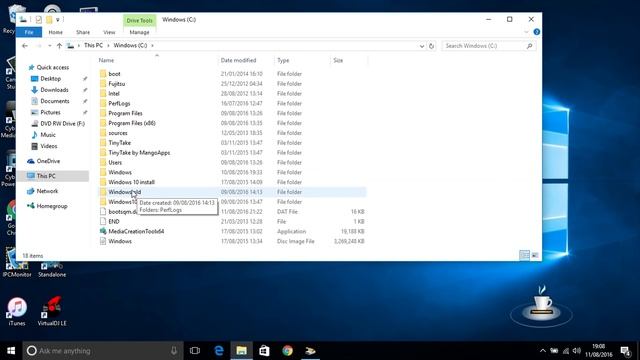Switch to large icons view layout button
Image resolution: width=640 pixels, height=360 pixels.
535,256
